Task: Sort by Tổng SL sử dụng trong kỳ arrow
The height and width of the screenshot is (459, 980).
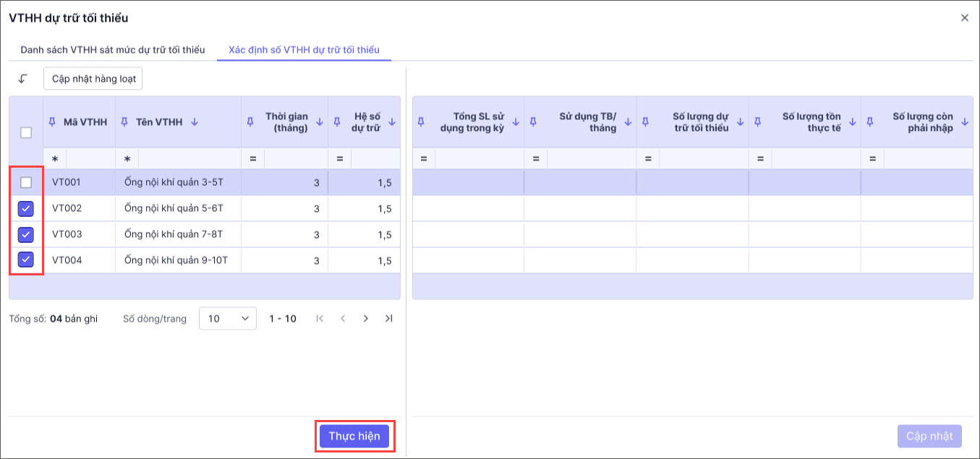Action: (x=516, y=122)
